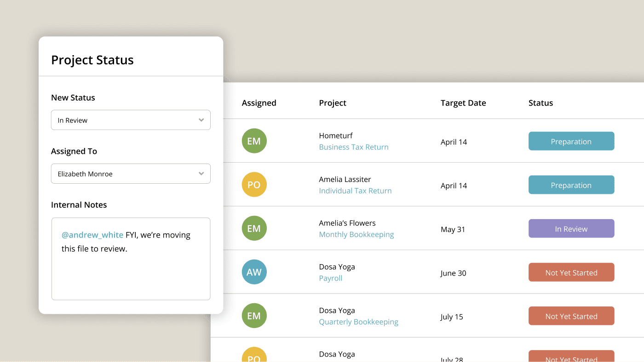Open the Quarterly Bookkeeping project link
The width and height of the screenshot is (644, 362).
pos(358,322)
